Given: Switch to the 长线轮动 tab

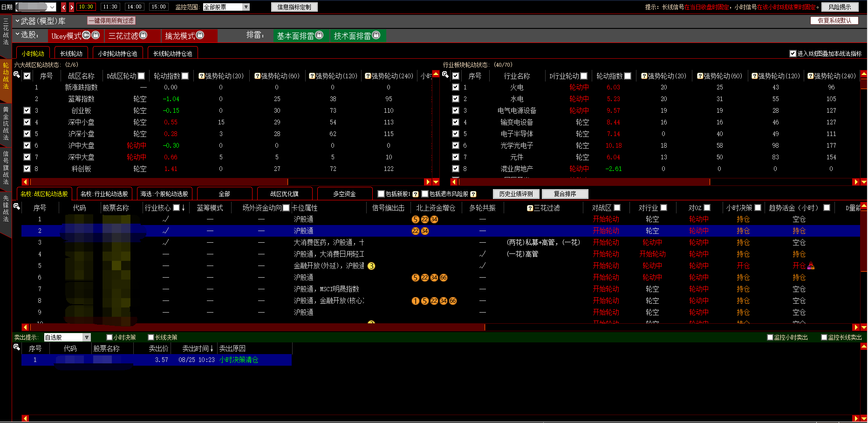Looking at the screenshot, I should [71, 54].
